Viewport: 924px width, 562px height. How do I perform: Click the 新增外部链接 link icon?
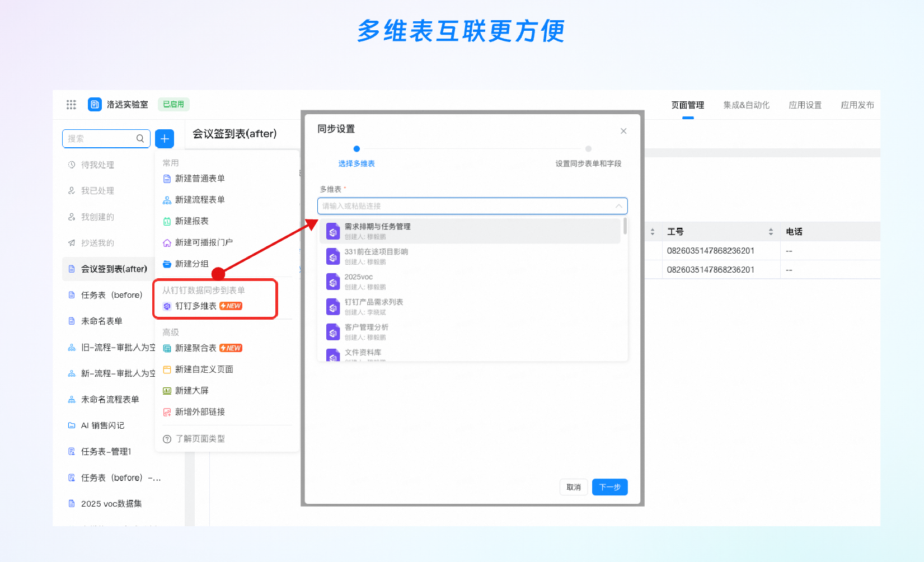pyautogui.click(x=167, y=412)
